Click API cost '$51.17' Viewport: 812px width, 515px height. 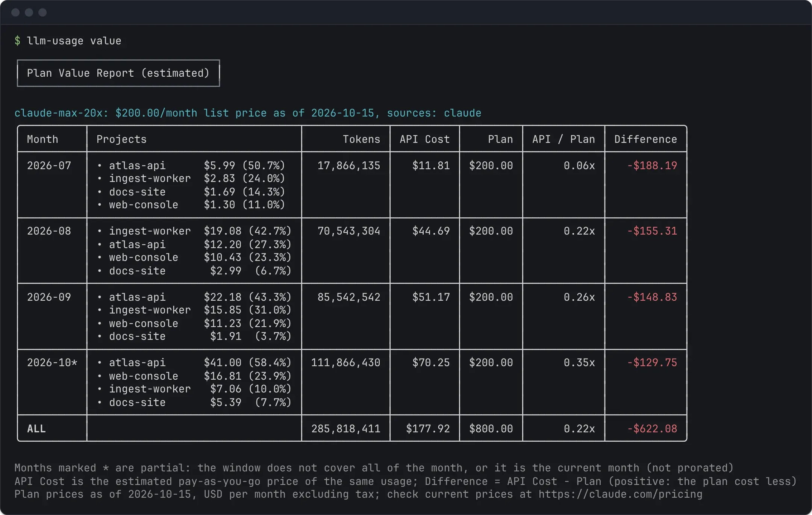point(431,297)
